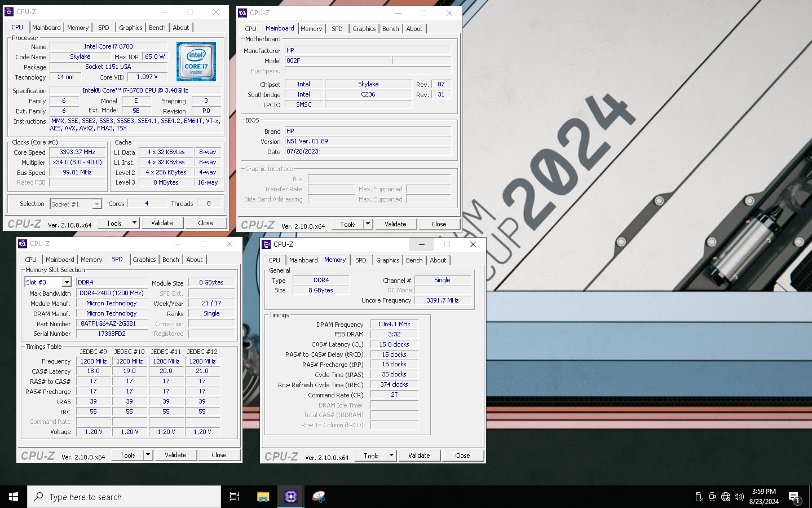Click serial number 17338FD2
The height and width of the screenshot is (508, 812).
(x=112, y=334)
